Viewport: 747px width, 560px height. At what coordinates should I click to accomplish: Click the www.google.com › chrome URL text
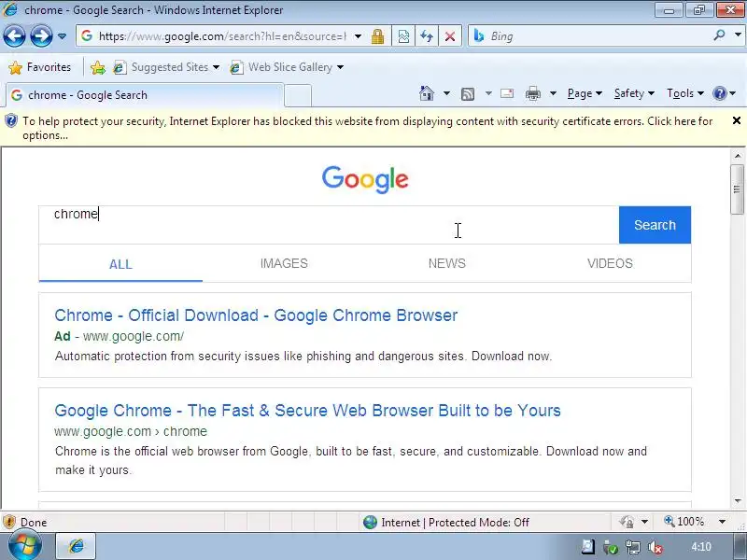(131, 431)
